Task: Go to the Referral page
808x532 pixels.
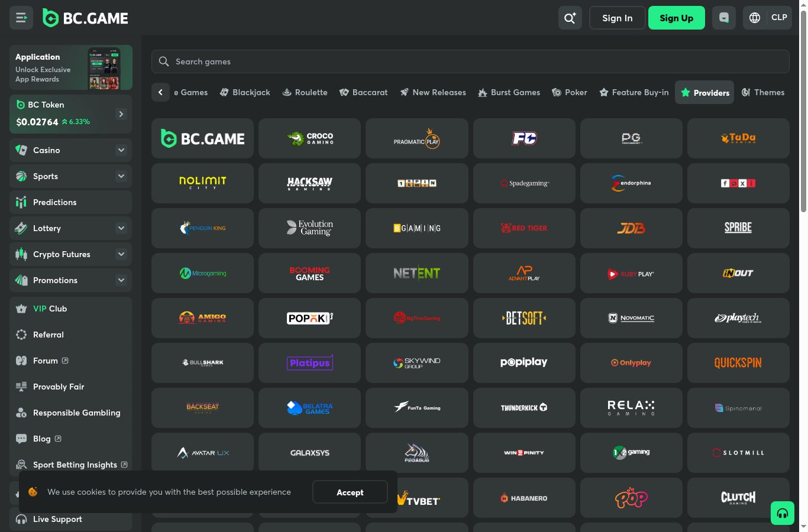Action: pyautogui.click(x=70, y=335)
